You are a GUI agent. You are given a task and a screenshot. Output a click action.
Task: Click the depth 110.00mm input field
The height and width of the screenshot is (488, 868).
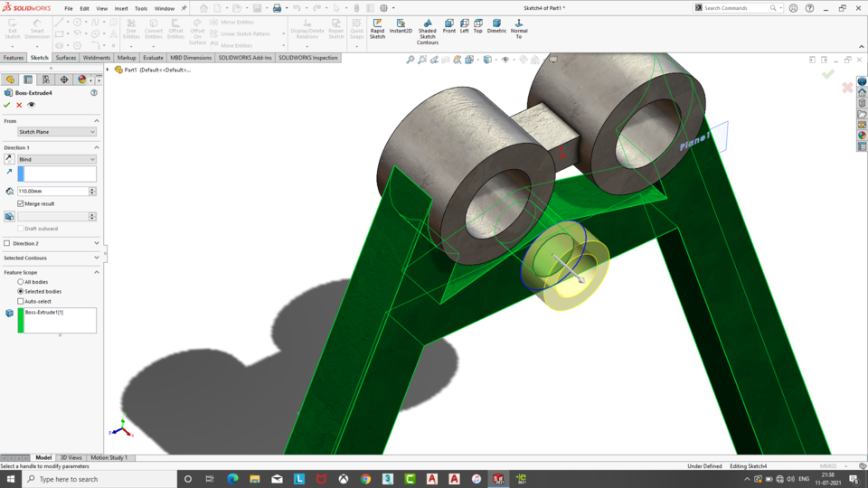(x=52, y=192)
